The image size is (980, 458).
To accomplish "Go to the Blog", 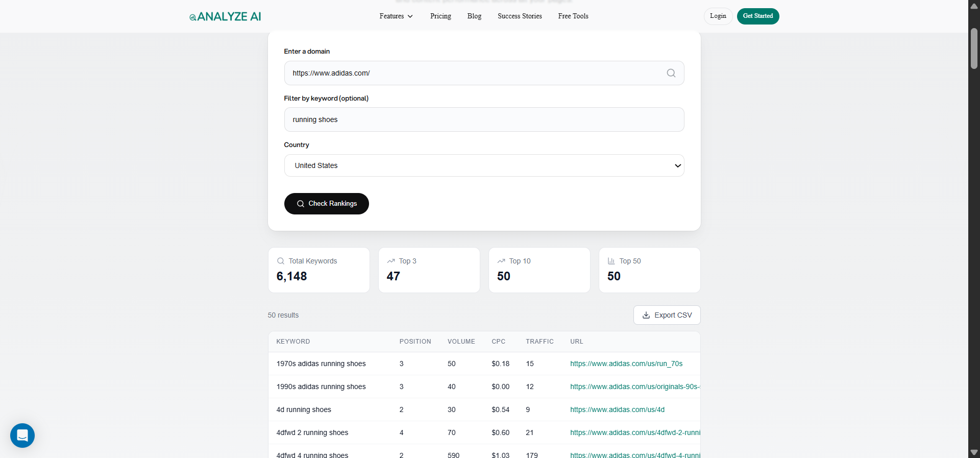I will coord(474,16).
